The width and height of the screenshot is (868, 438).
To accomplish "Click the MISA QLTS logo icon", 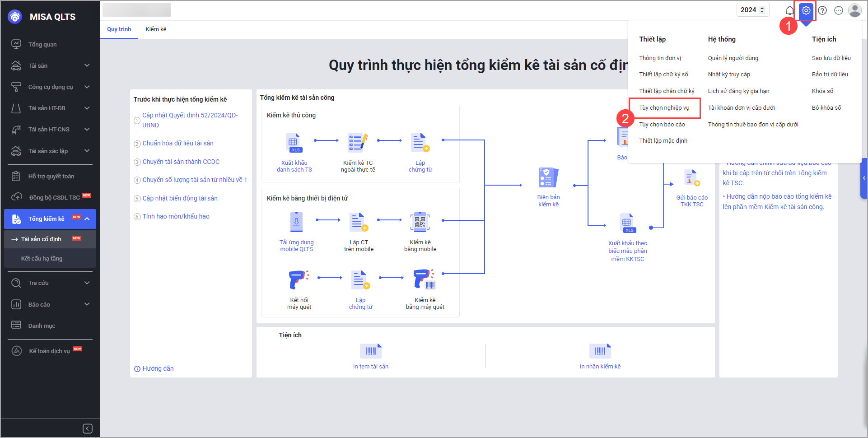I will click(15, 17).
